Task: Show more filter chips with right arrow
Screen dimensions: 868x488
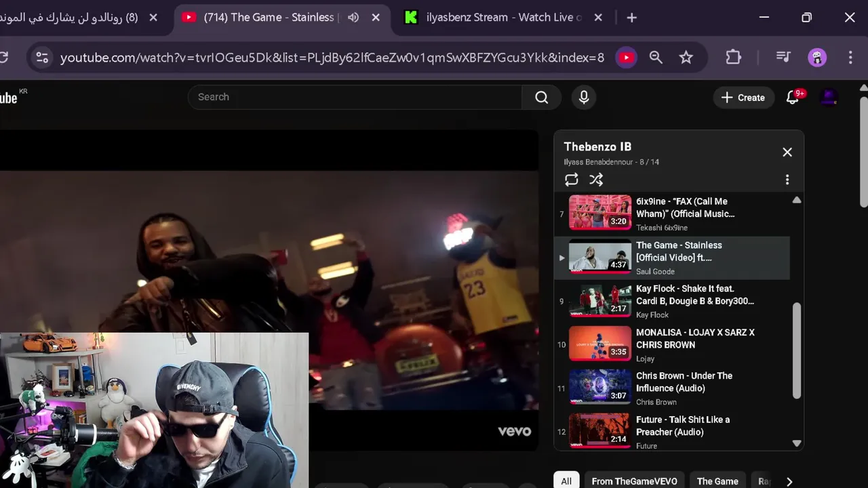Action: coord(789,481)
